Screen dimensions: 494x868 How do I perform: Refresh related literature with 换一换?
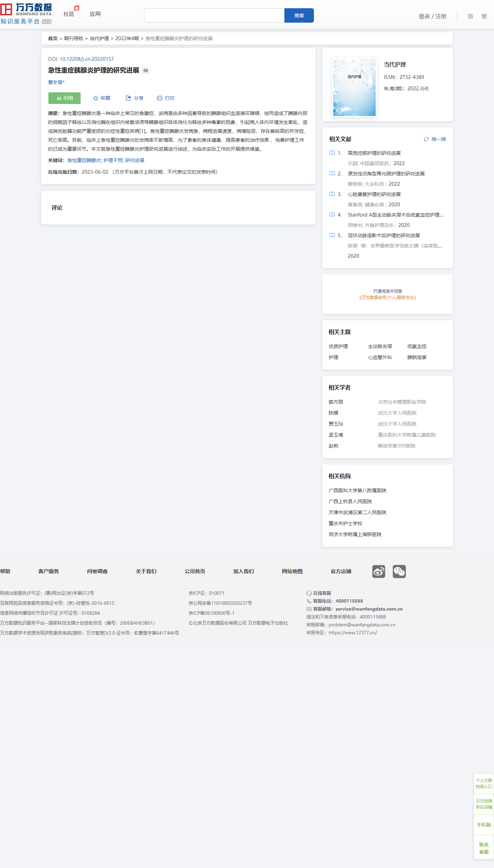435,139
